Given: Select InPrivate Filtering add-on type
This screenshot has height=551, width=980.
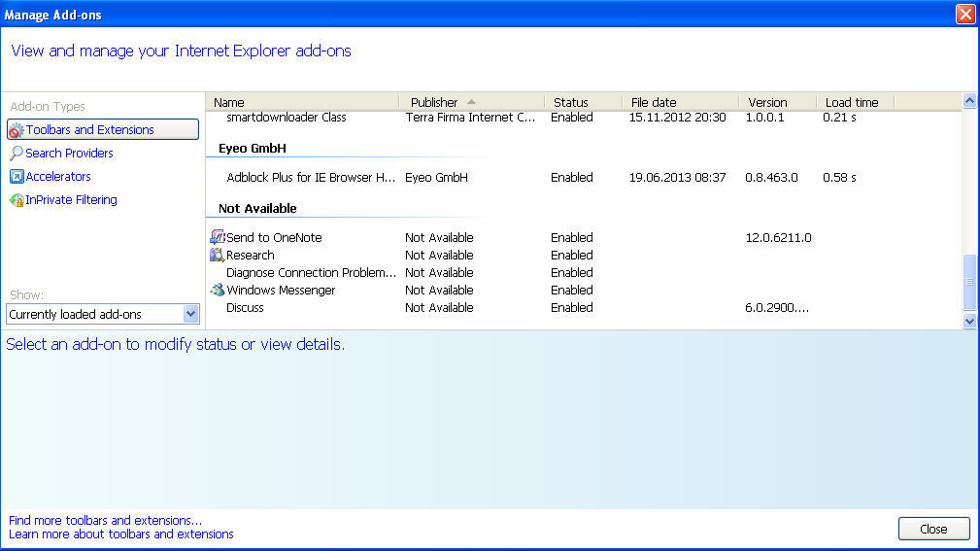Looking at the screenshot, I should (x=63, y=200).
